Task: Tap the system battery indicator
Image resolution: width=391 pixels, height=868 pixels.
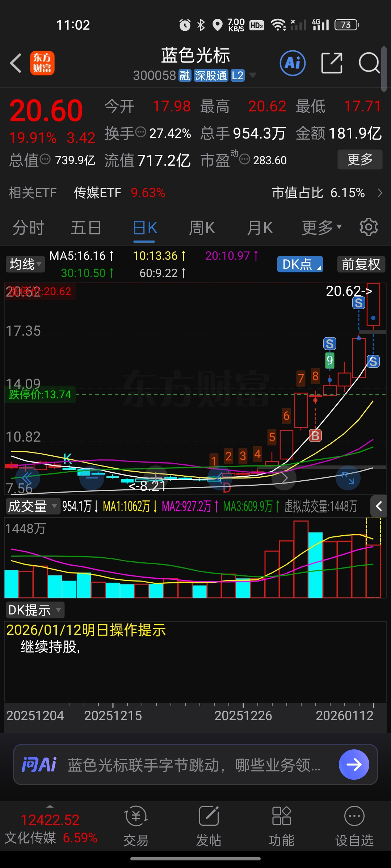Action: click(346, 25)
